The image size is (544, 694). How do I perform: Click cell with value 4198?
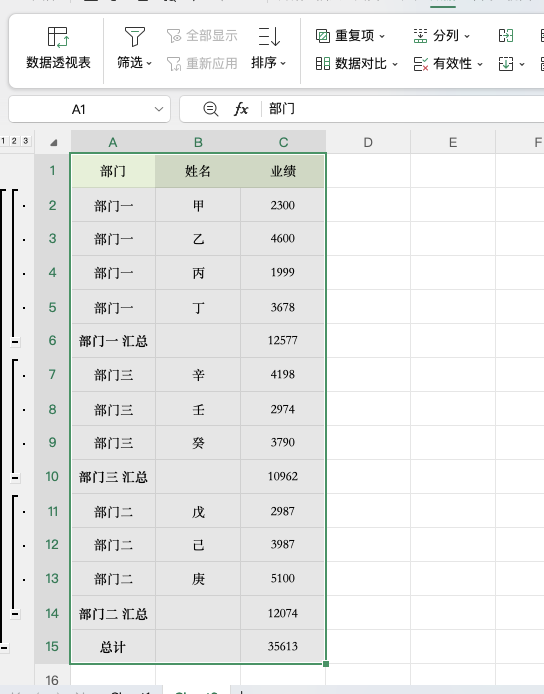[x=283, y=374]
